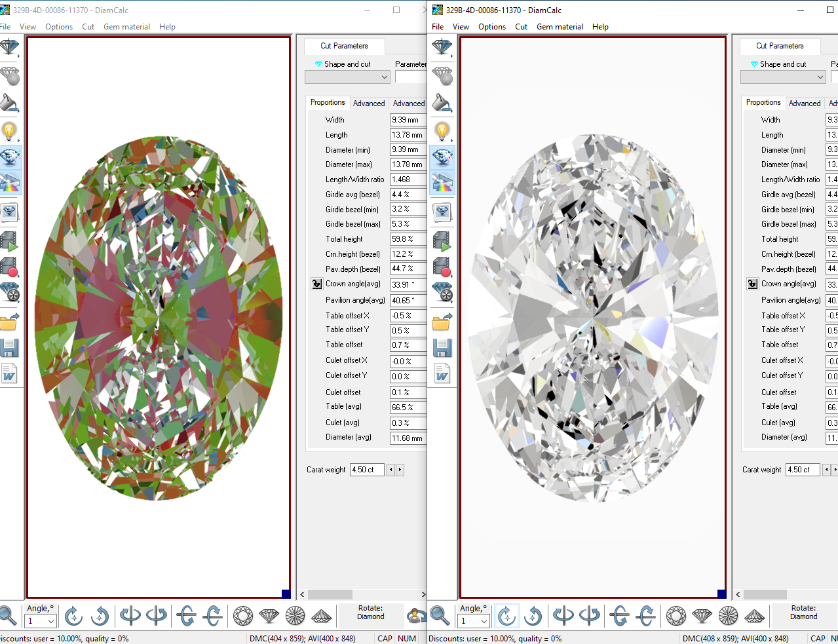Switch to first Advanced tab, left window
The width and height of the screenshot is (838, 644).
point(369,104)
